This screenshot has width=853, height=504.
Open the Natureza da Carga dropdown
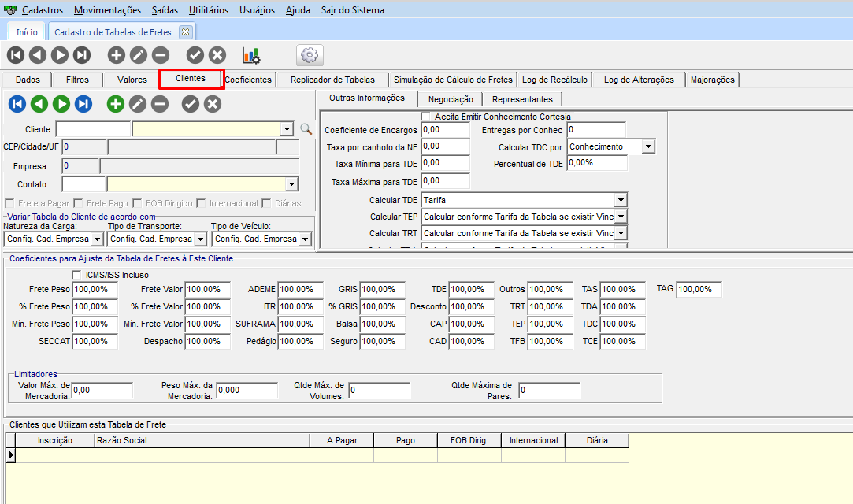click(97, 239)
